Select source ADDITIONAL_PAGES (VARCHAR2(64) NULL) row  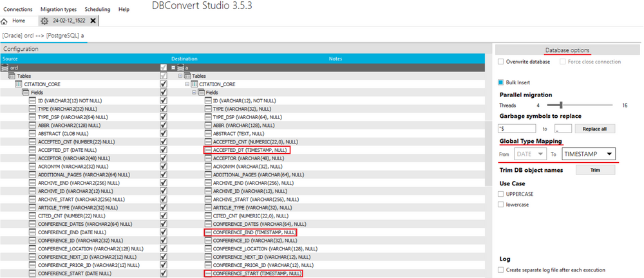84,174
